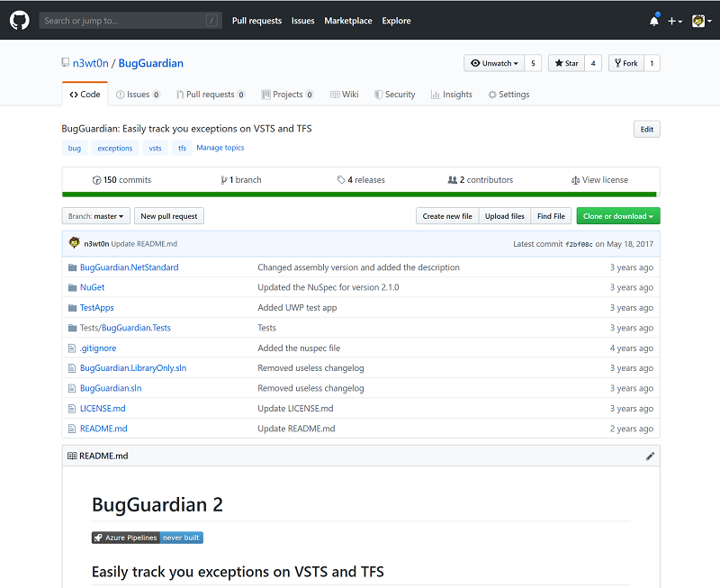
Task: Edit the repository description
Action: coord(646,129)
